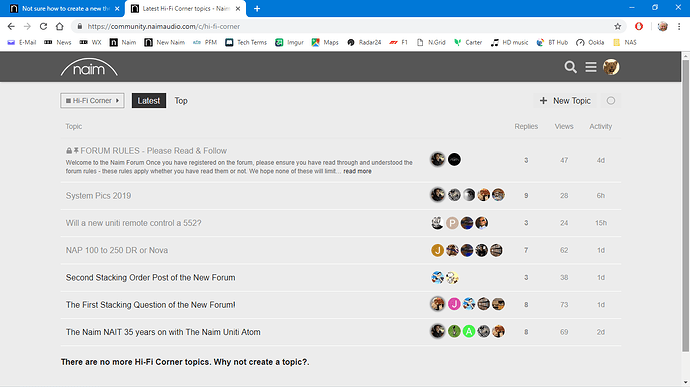
Task: Click the black round avatar in Forum Rules row
Action: tap(454, 159)
